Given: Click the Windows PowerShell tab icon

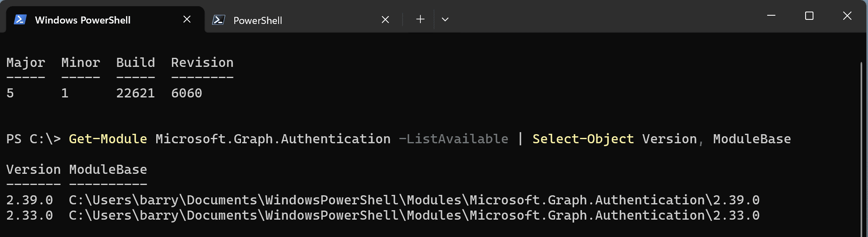Looking at the screenshot, I should click(x=20, y=19).
